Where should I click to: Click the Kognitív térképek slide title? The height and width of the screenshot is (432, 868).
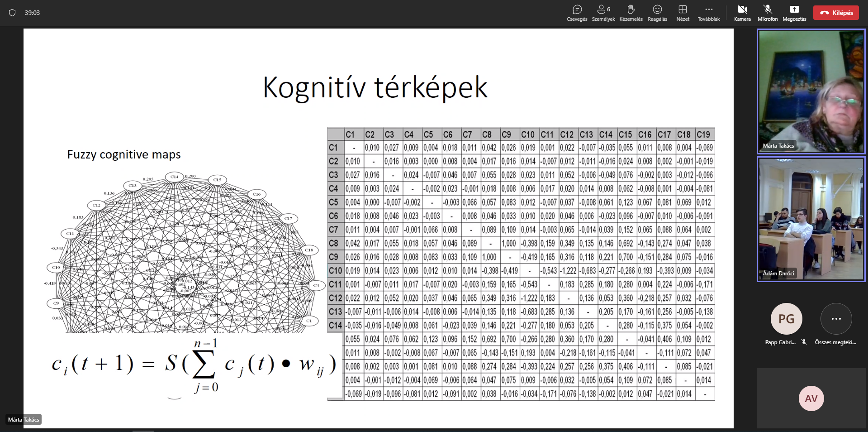[x=375, y=87]
